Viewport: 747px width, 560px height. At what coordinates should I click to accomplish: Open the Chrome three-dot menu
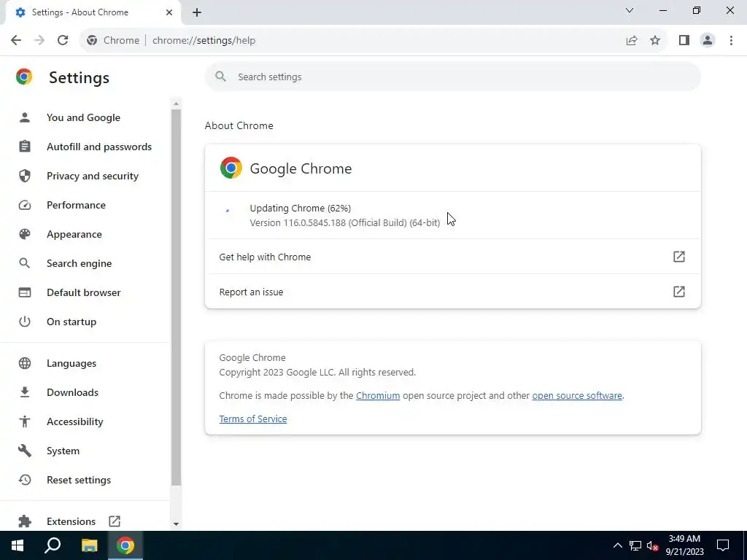(731, 41)
